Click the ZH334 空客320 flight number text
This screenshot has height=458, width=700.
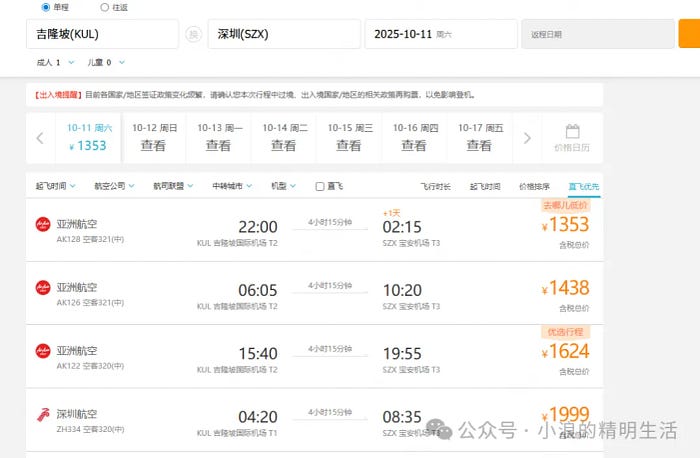pyautogui.click(x=90, y=429)
